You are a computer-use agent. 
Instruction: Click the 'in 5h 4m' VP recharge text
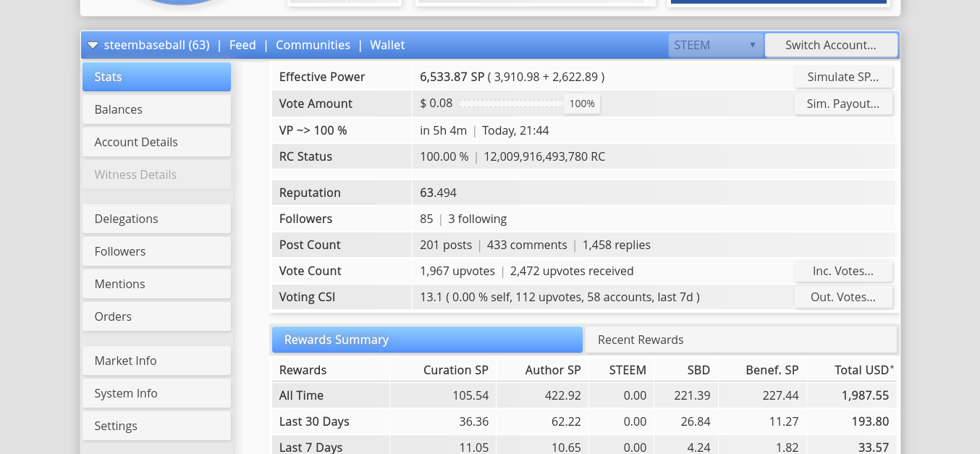click(444, 130)
